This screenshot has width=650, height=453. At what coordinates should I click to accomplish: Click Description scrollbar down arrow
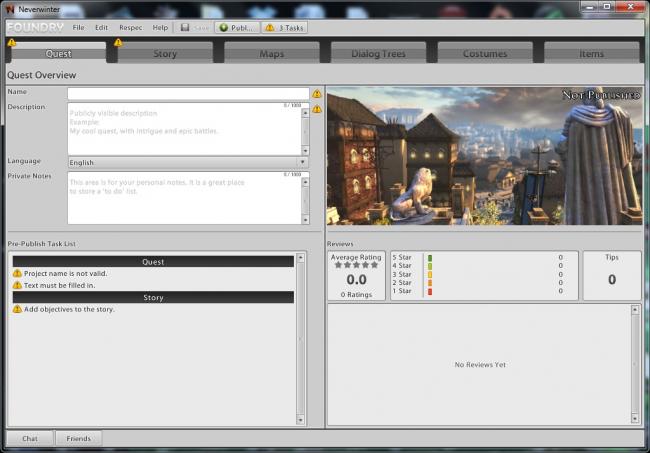pos(306,151)
